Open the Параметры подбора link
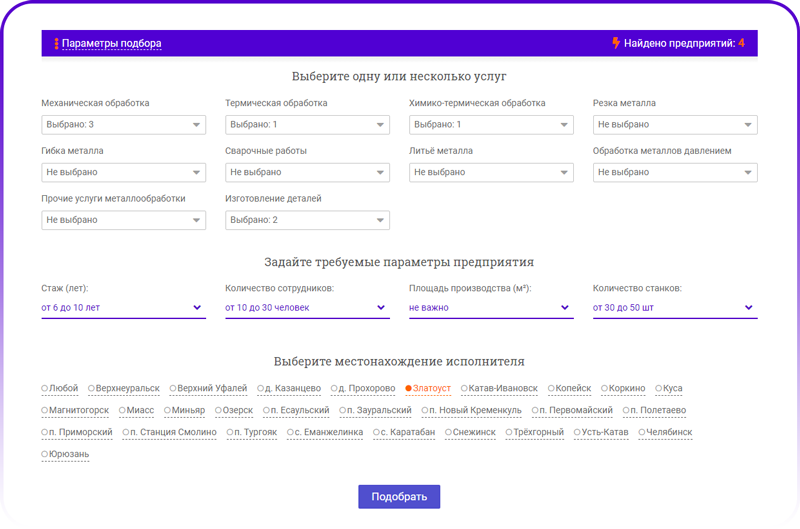800x529 pixels. pos(111,43)
